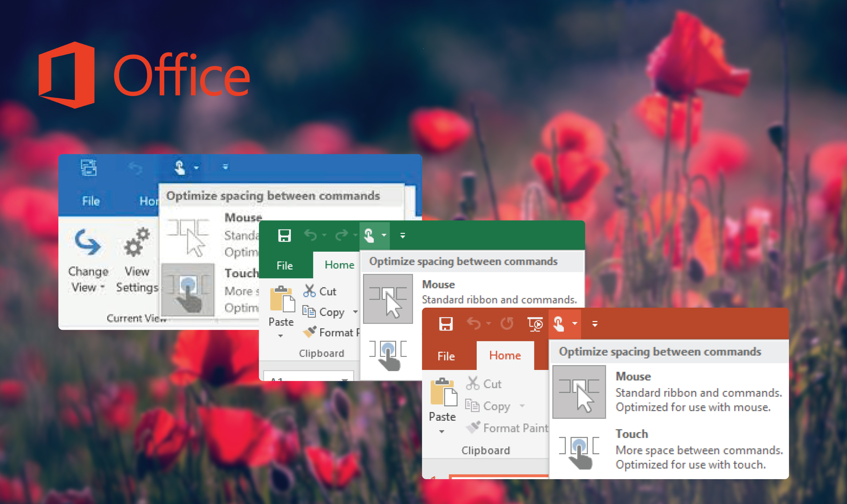Click the Paste clipboard icon in PowerPoint
This screenshot has width=847, height=504.
click(x=443, y=393)
